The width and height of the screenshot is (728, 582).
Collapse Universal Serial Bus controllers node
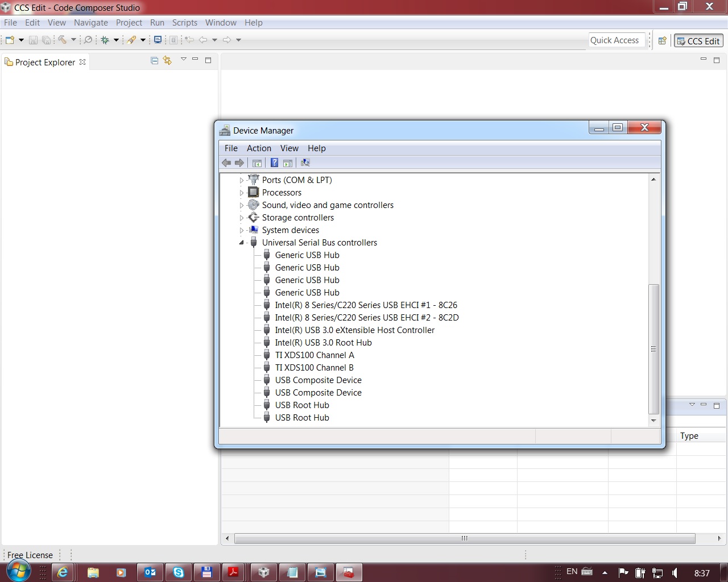[242, 243]
